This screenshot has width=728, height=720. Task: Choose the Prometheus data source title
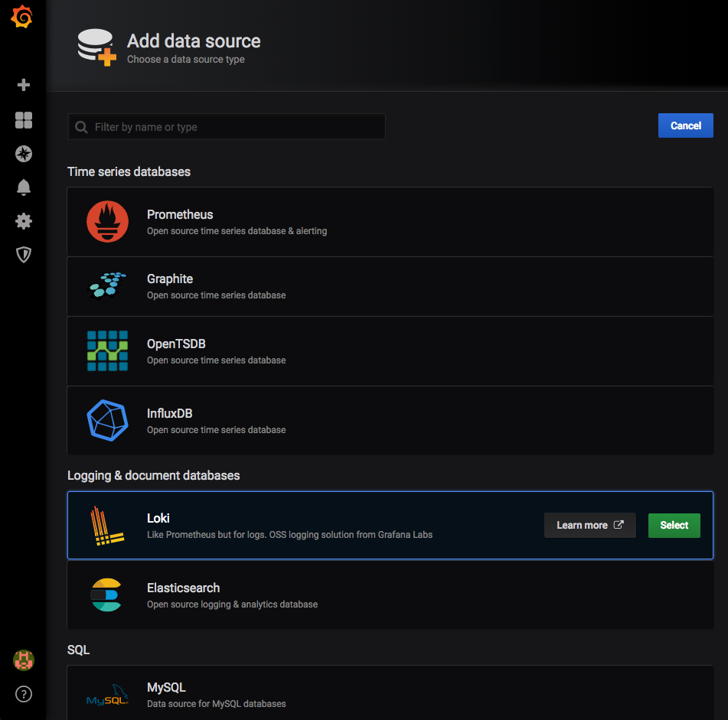pyautogui.click(x=180, y=214)
